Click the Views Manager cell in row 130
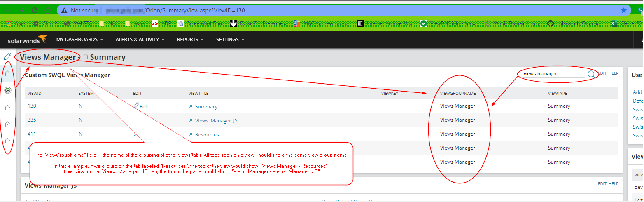 click(457, 106)
